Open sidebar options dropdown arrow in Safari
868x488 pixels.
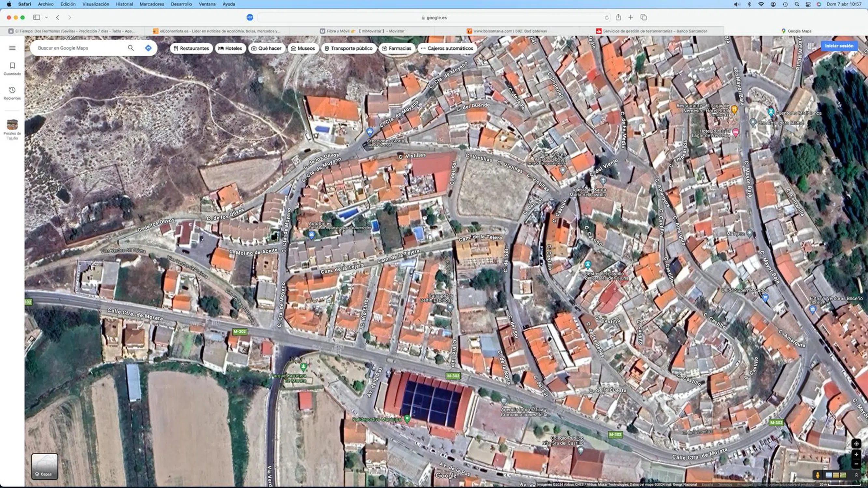[x=47, y=18]
